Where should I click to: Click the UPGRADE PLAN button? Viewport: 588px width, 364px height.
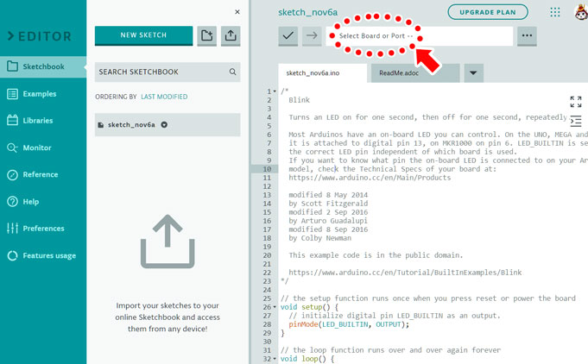click(x=488, y=12)
